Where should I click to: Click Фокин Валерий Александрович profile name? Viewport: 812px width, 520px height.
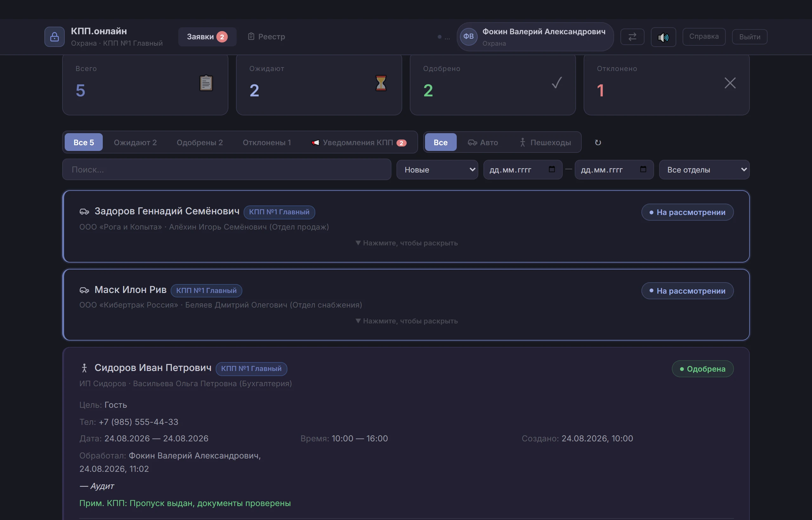[544, 31]
